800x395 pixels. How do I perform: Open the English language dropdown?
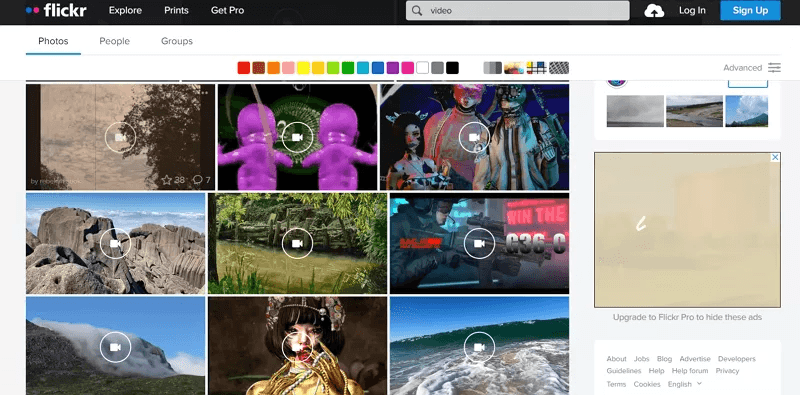point(685,384)
